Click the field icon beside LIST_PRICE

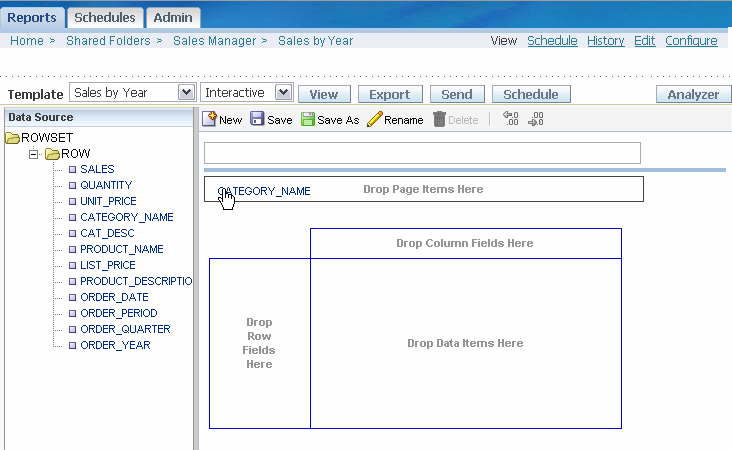(72, 265)
